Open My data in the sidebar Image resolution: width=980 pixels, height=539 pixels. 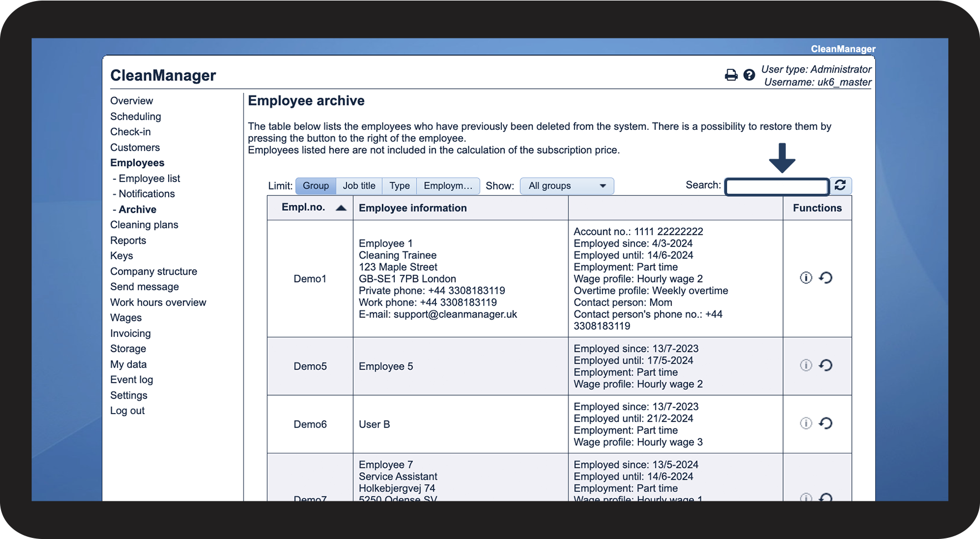[128, 364]
